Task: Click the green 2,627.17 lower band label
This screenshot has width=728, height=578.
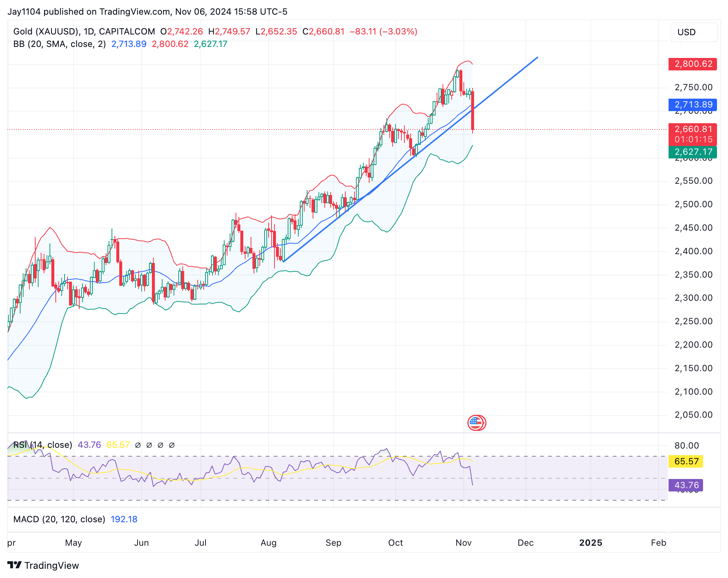Action: [x=693, y=152]
